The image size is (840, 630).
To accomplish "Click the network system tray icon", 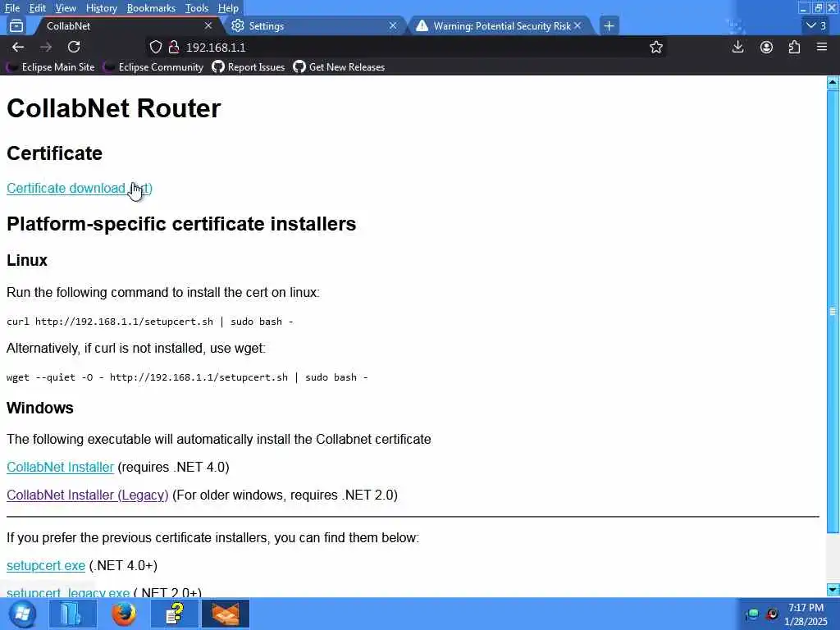I will (x=752, y=614).
